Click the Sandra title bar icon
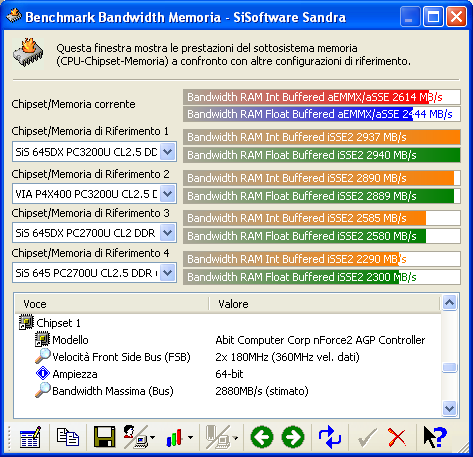The image size is (473, 457). [x=14, y=16]
